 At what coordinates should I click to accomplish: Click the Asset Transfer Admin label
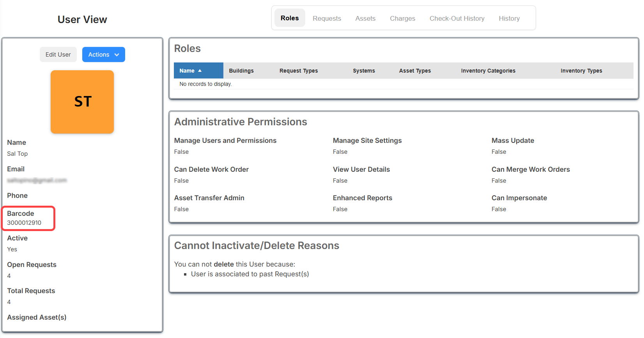pos(209,198)
